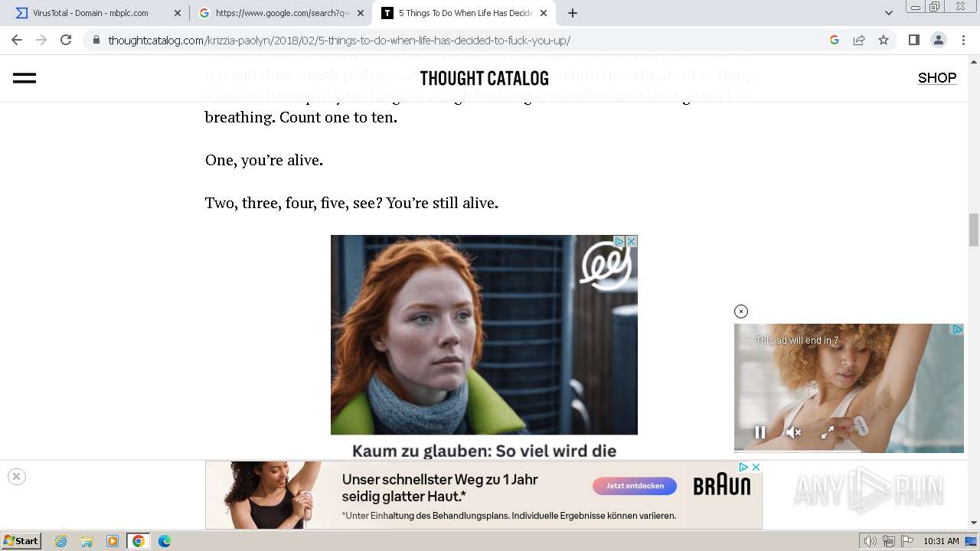Open the Braun logo in banner
Viewport: 980px width, 551px height.
[x=722, y=485]
